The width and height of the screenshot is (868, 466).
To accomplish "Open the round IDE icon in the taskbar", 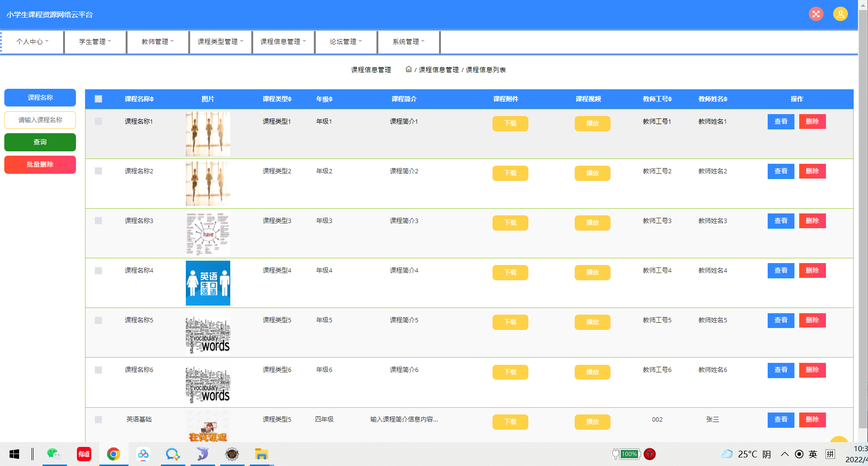I will pos(232,454).
